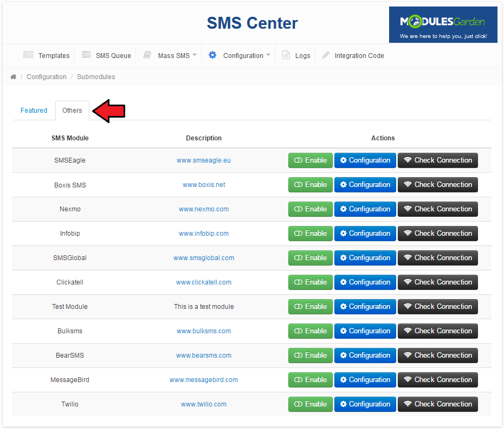Check Connection for Clickatell

438,282
